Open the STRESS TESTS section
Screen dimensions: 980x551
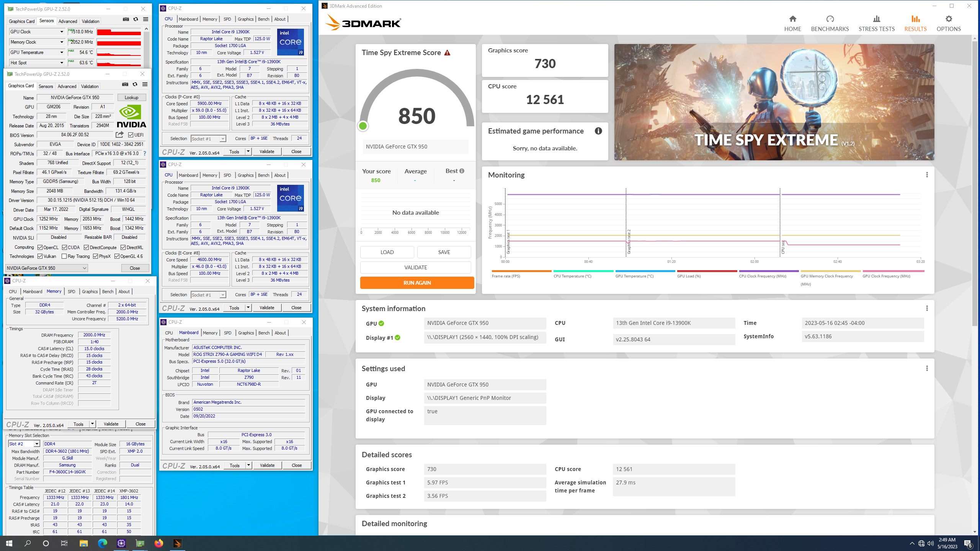(x=876, y=23)
